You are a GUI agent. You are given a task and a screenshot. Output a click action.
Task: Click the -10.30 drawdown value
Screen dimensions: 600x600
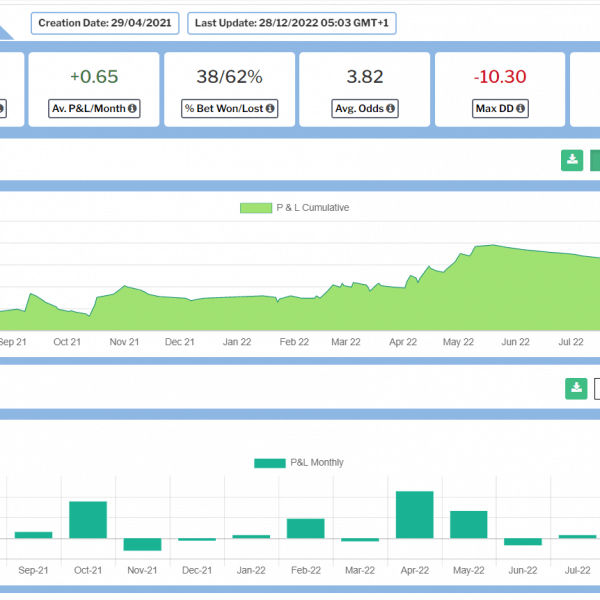coord(500,77)
